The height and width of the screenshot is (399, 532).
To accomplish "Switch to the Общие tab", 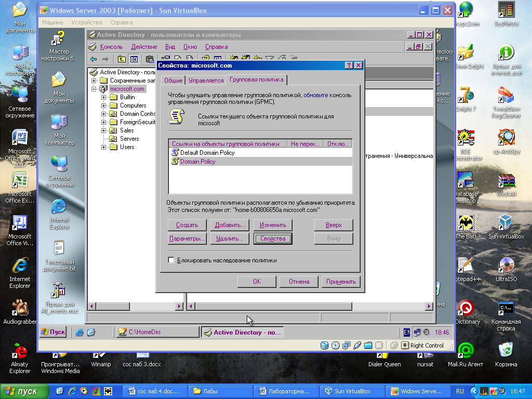I will pos(174,81).
